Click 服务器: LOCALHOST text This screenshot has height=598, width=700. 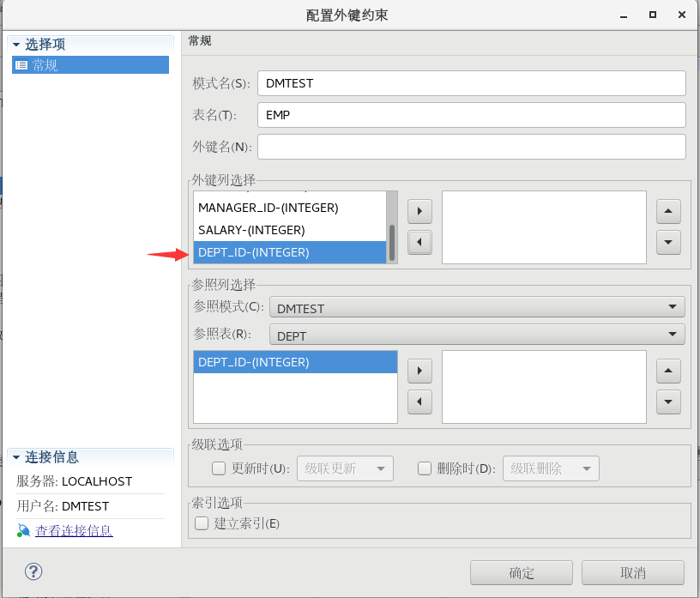(74, 481)
